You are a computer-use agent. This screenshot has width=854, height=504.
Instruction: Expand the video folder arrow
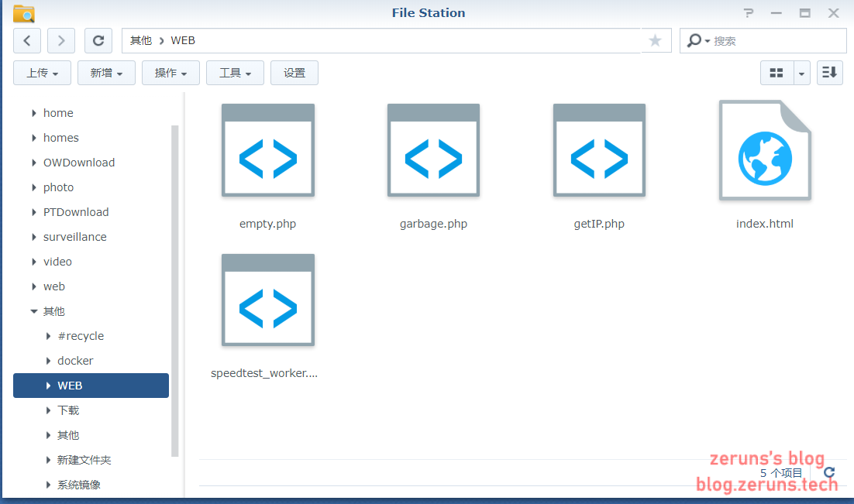click(x=34, y=262)
